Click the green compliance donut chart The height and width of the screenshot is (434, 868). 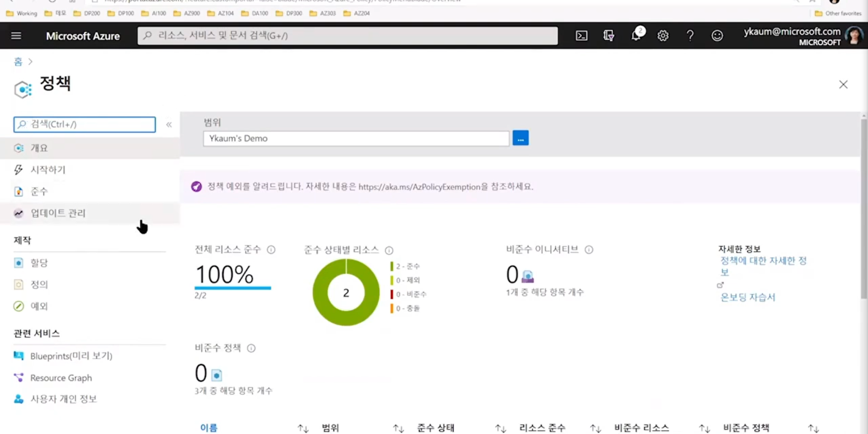[x=346, y=292]
